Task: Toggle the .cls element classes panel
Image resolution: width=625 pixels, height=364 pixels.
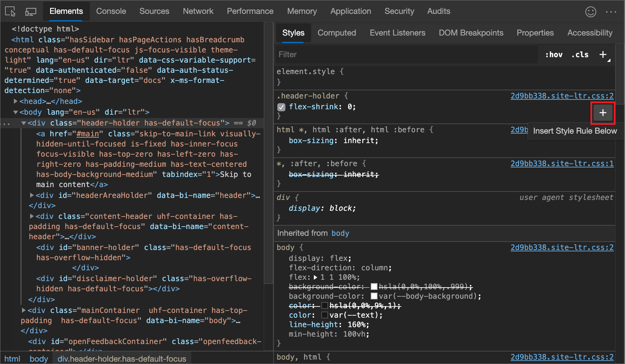Action: 580,54
